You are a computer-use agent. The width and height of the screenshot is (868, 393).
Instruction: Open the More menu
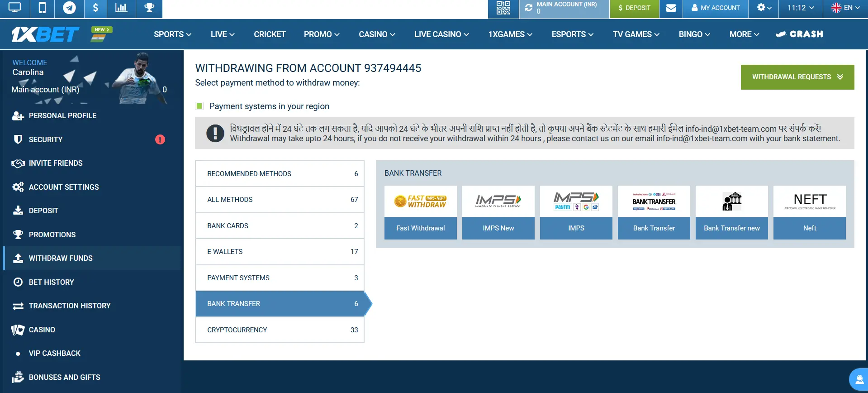tap(744, 34)
